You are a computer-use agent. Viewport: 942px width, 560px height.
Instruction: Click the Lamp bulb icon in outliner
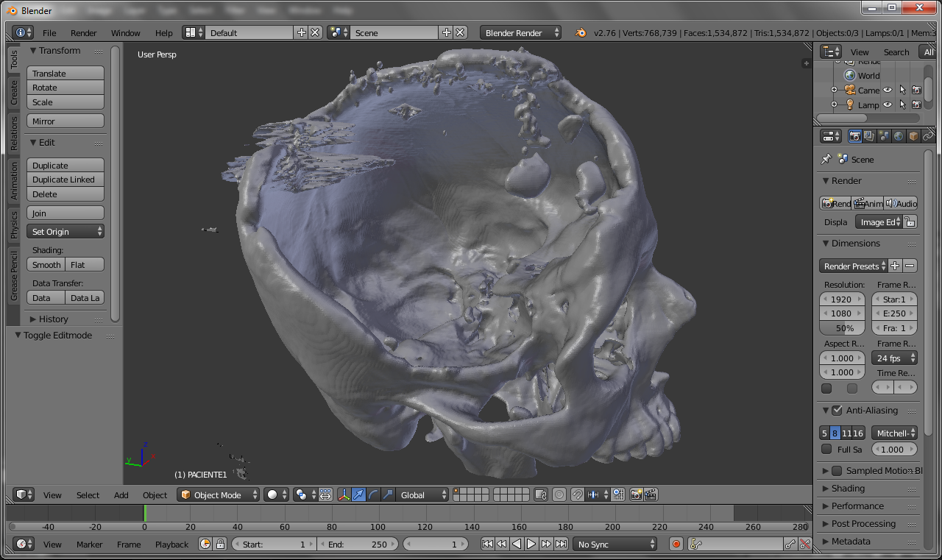coord(850,104)
